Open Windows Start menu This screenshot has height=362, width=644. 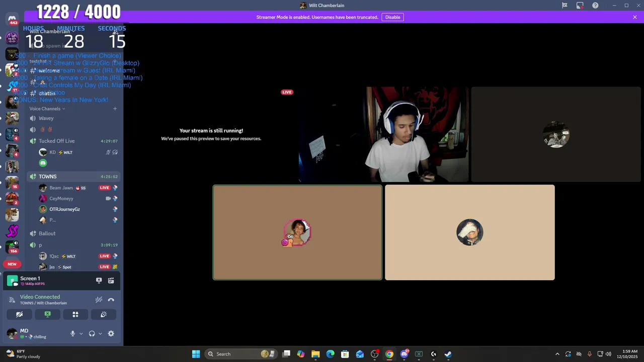[196, 354]
